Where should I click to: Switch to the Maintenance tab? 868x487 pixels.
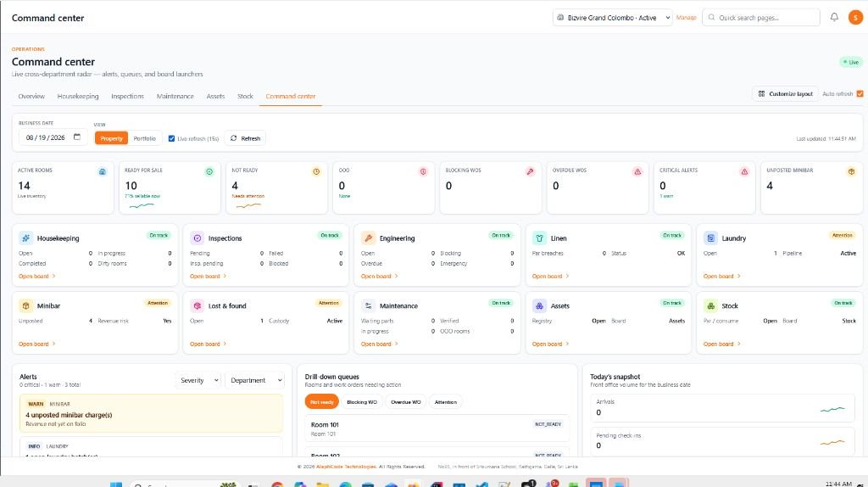pyautogui.click(x=175, y=96)
